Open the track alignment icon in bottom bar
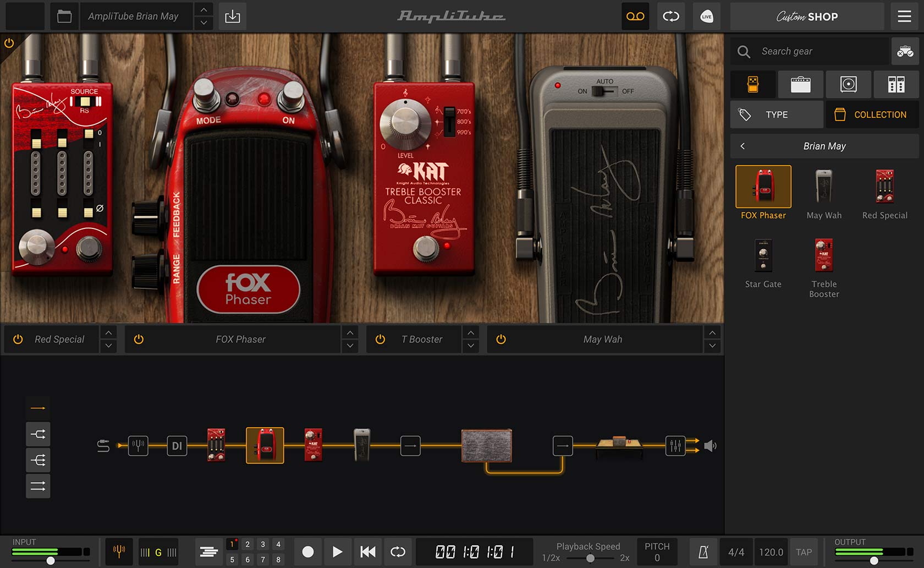924x568 pixels. (x=209, y=551)
